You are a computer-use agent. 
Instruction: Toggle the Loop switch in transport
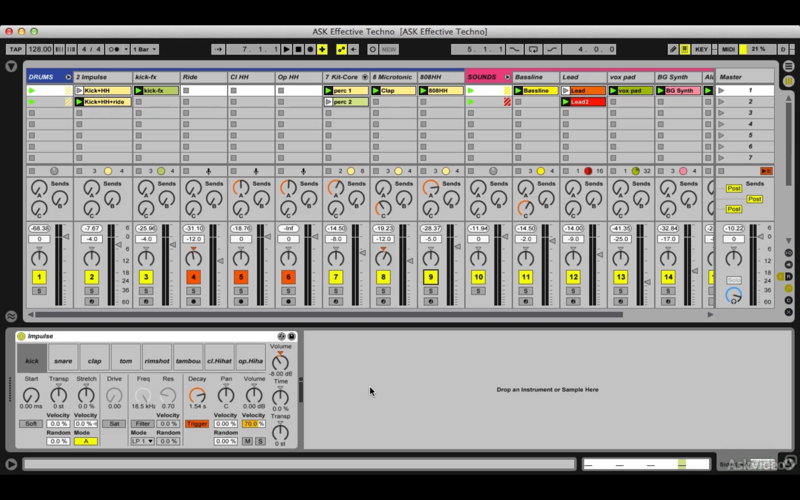533,49
